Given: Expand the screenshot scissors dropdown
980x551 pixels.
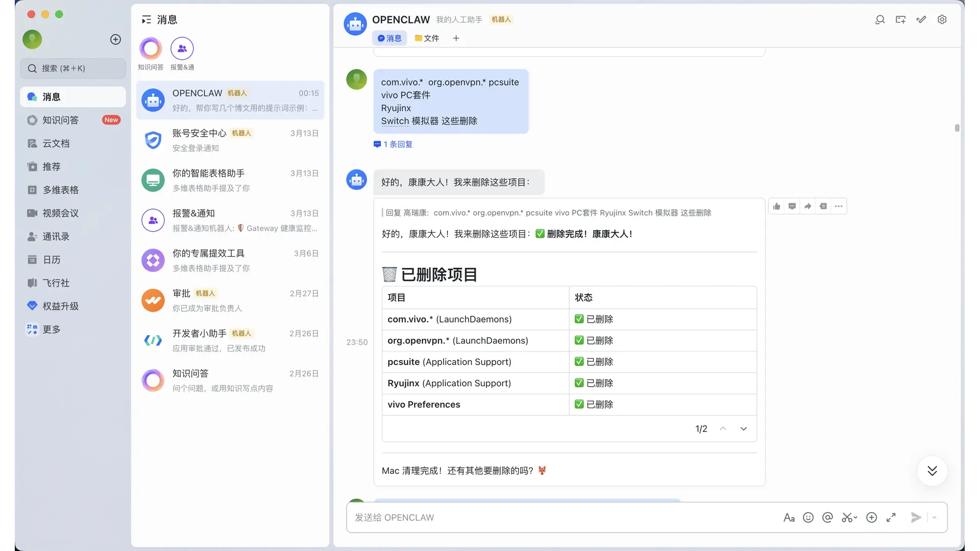Looking at the screenshot, I should (855, 517).
